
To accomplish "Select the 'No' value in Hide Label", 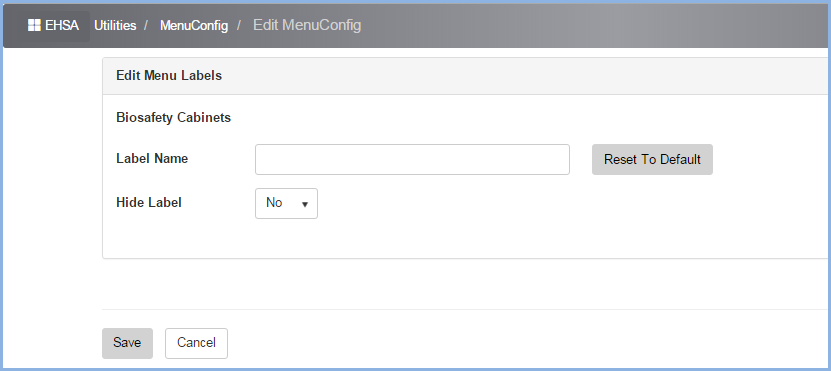I will (x=274, y=202).
